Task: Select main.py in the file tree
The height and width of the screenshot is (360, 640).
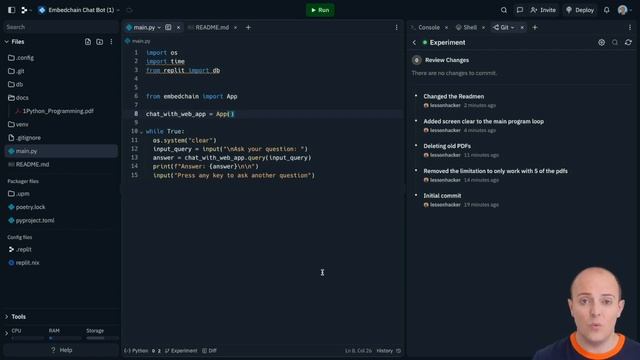Action: pyautogui.click(x=61, y=151)
